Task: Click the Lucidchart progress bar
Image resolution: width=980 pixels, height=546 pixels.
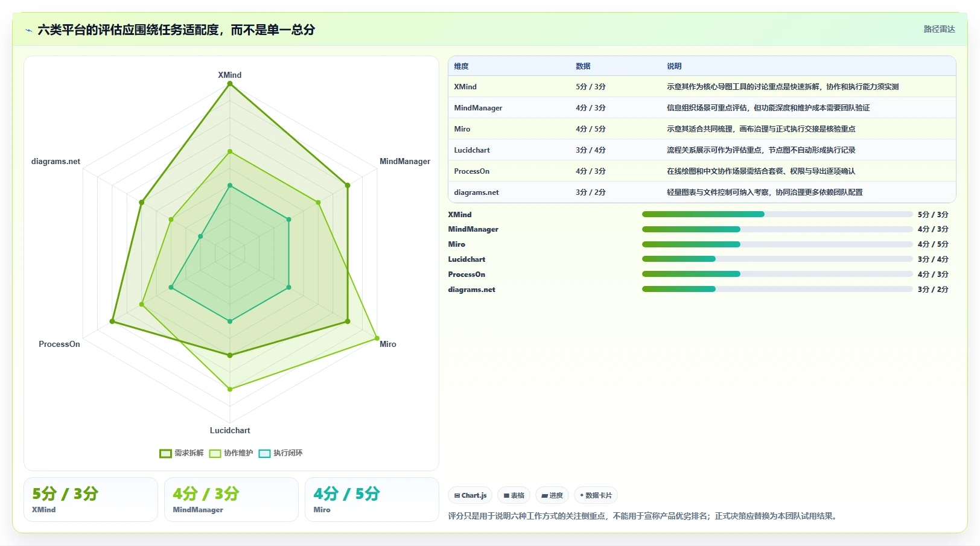Action: click(777, 259)
